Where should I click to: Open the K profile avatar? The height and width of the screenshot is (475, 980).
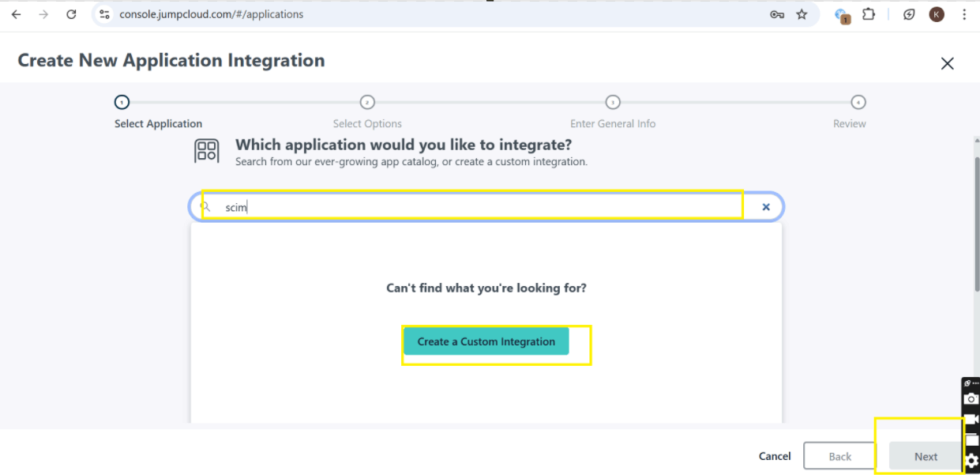[x=937, y=13]
